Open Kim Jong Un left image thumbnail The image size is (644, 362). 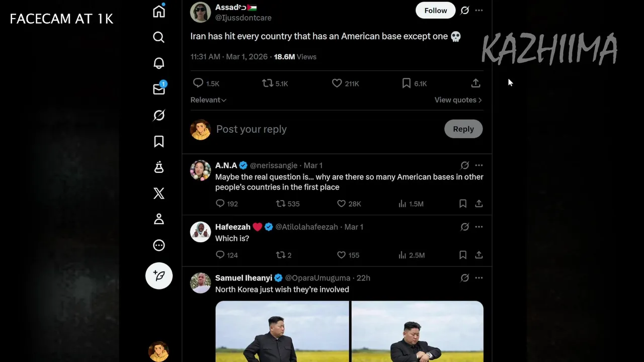[x=282, y=331]
